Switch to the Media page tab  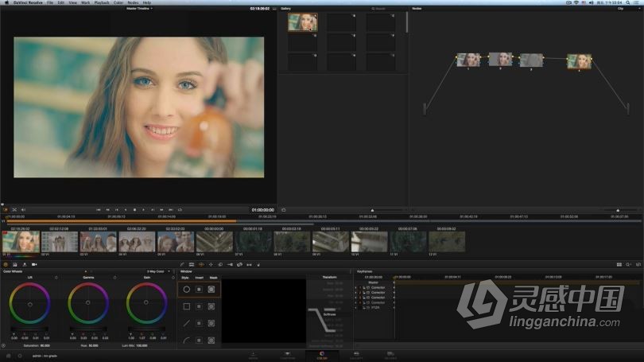[x=253, y=356]
